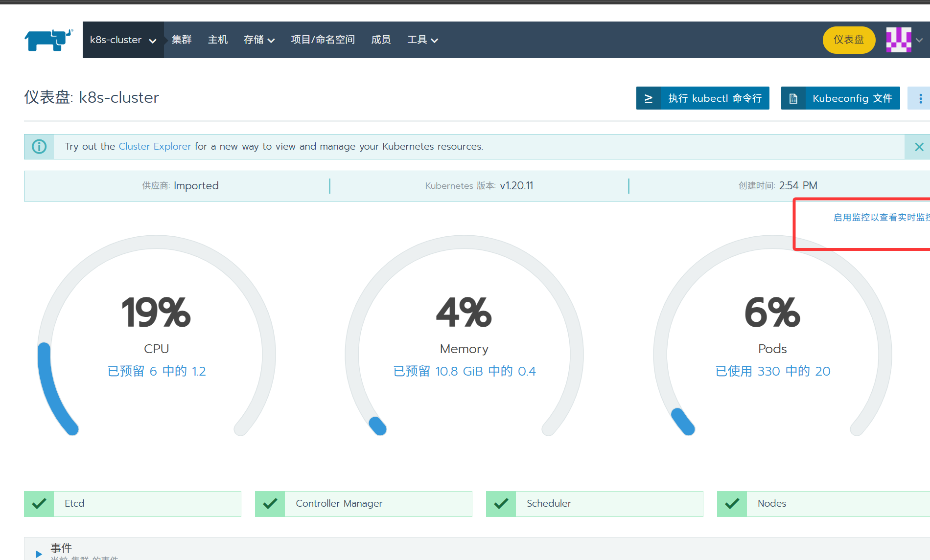
Task: Follow the Cluster Explorer link
Action: [155, 146]
